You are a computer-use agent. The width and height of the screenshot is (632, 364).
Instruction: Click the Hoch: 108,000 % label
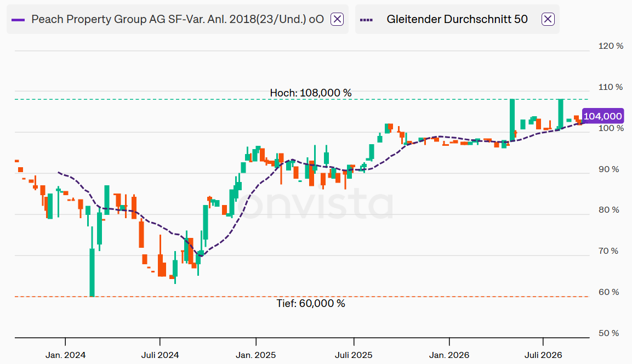point(311,93)
